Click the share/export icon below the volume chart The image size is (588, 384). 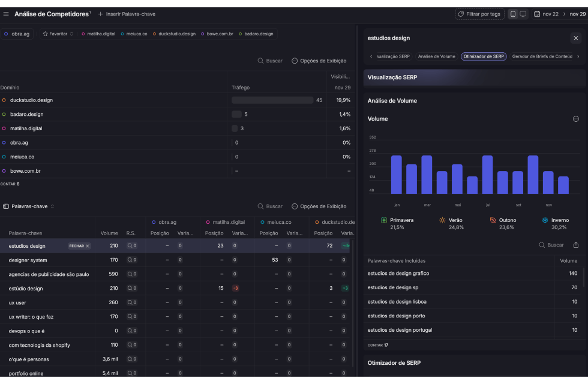click(x=576, y=245)
